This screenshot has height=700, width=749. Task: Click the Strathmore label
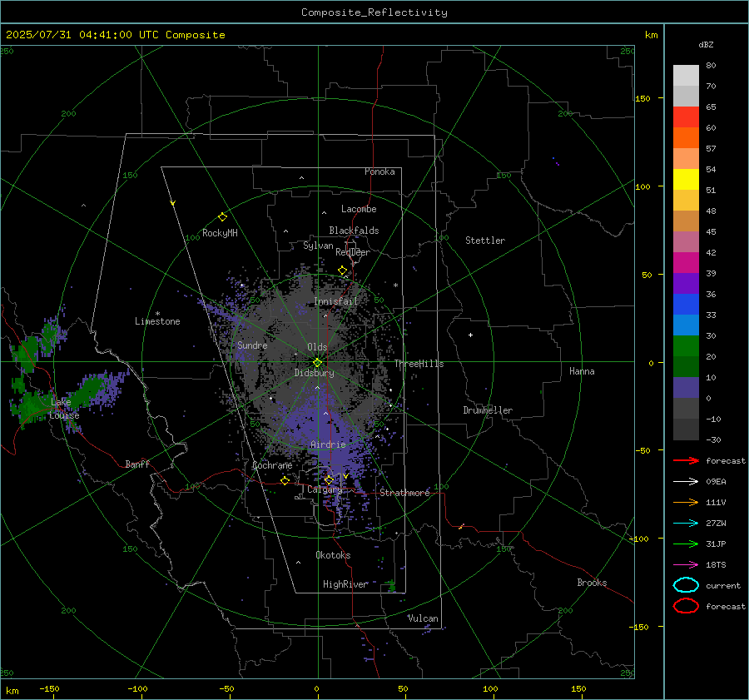coord(404,493)
